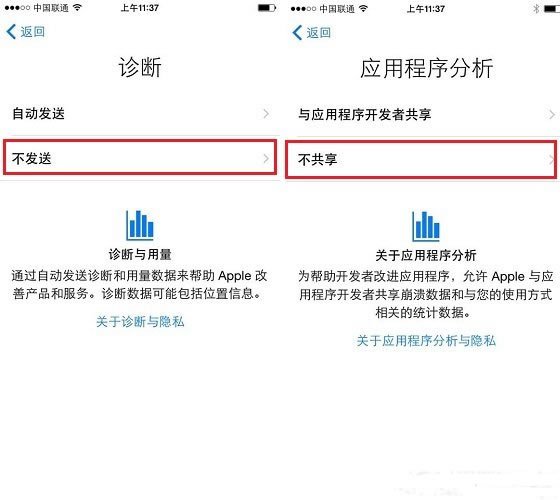The image size is (560, 500).
Task: Click chevron on 不发送 row
Action: click(x=266, y=158)
